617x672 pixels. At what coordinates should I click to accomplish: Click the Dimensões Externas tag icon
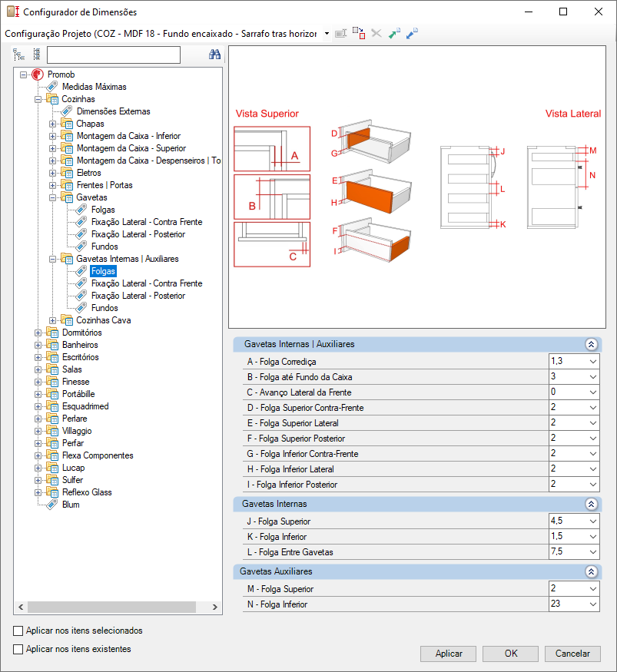tap(66, 111)
